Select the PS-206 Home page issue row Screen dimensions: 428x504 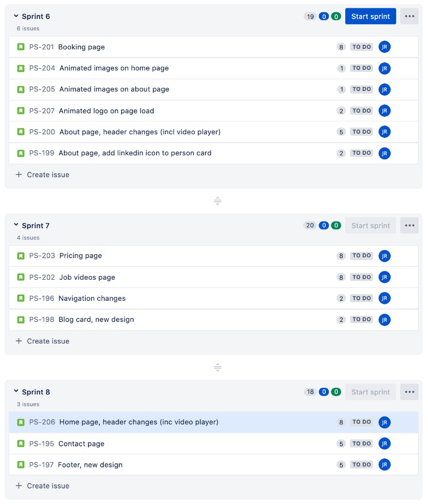(x=214, y=422)
